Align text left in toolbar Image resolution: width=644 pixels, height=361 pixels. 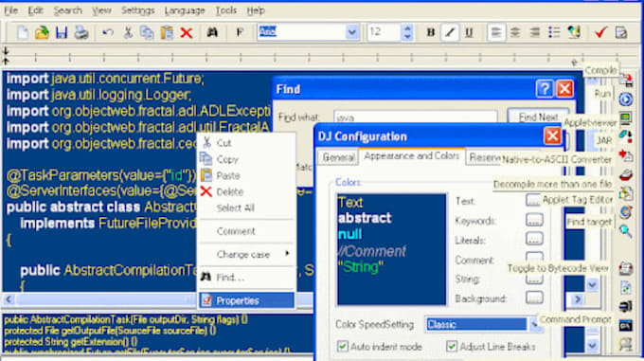495,32
